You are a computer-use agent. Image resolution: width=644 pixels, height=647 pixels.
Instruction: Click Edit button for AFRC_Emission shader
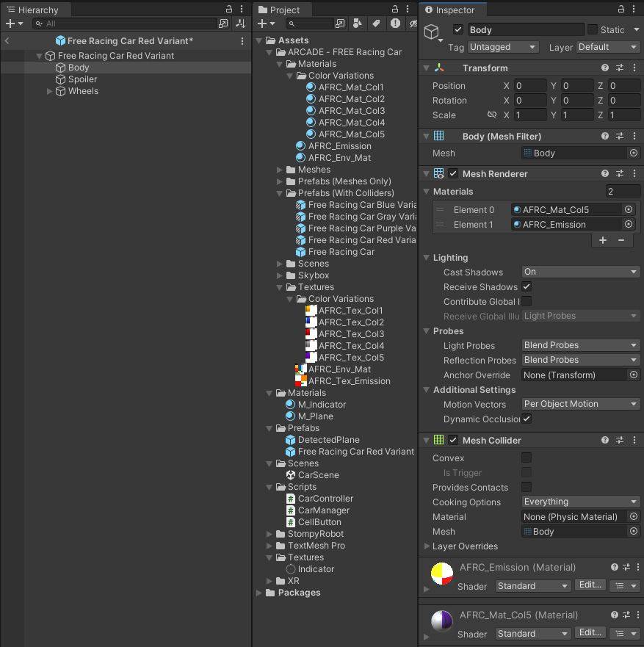coord(590,585)
